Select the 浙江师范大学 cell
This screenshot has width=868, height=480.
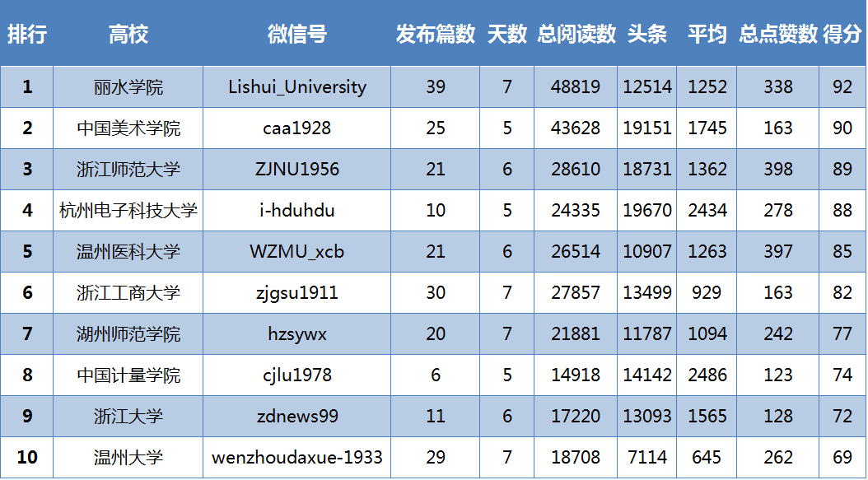128,169
